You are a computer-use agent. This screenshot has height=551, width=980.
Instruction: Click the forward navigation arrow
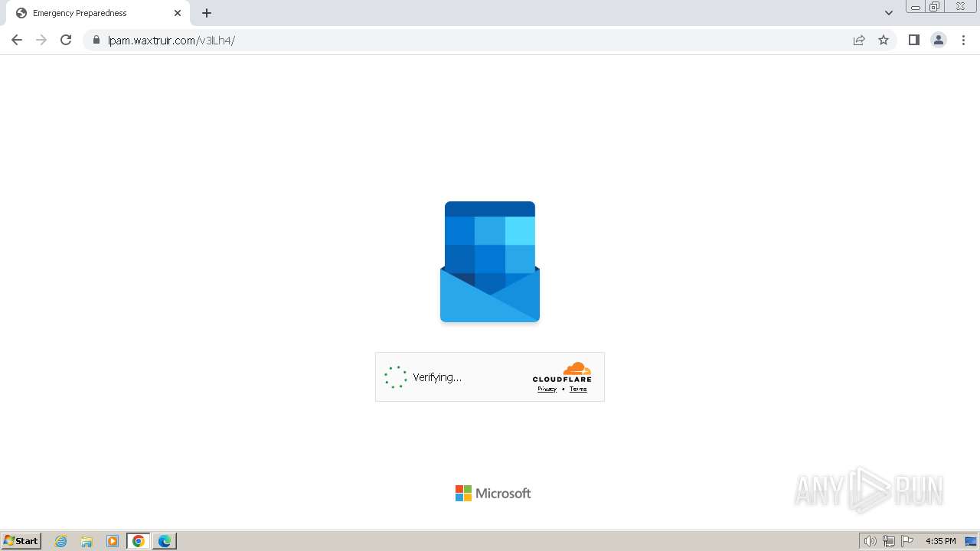(x=41, y=40)
